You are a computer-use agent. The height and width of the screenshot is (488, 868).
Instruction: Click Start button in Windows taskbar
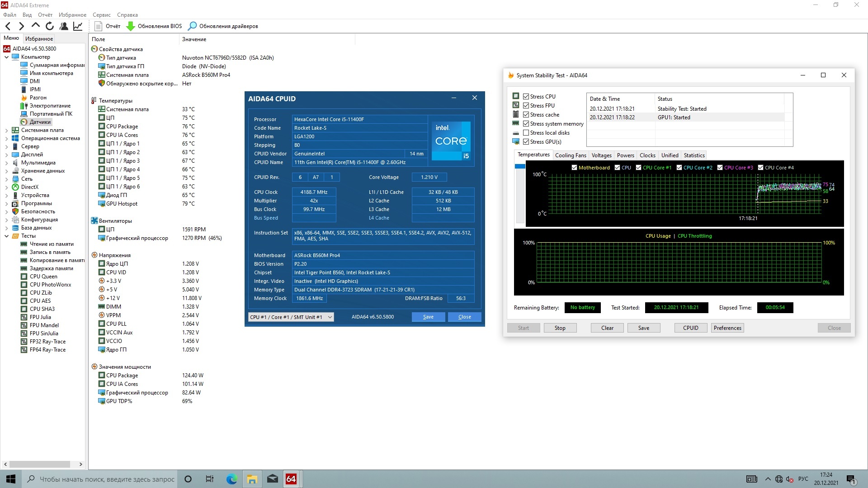[x=11, y=479]
